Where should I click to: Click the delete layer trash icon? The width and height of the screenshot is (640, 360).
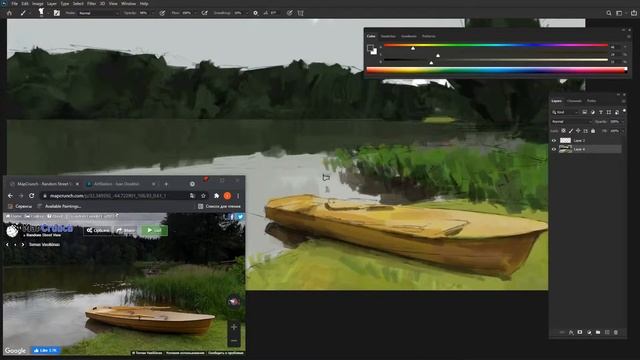616,333
